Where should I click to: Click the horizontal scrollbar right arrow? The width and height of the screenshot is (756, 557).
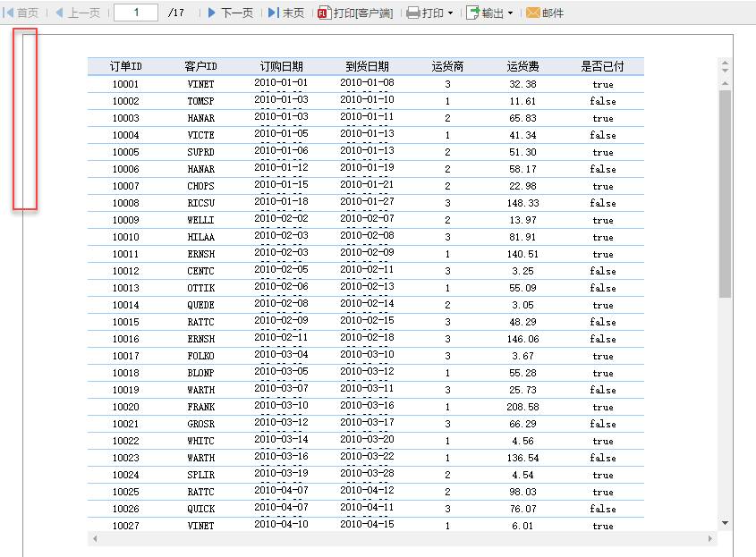pos(709,539)
